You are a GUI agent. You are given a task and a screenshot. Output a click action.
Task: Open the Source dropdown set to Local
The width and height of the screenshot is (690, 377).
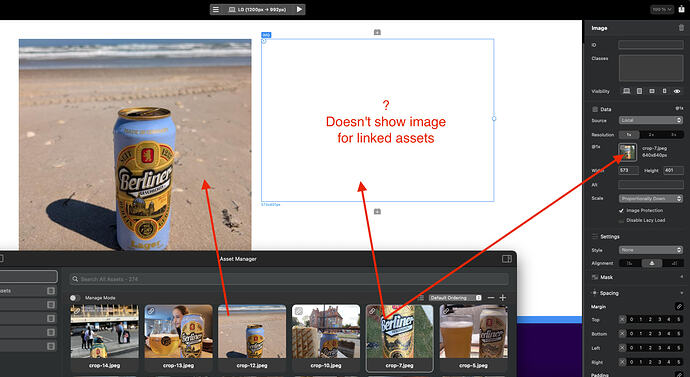tap(651, 120)
